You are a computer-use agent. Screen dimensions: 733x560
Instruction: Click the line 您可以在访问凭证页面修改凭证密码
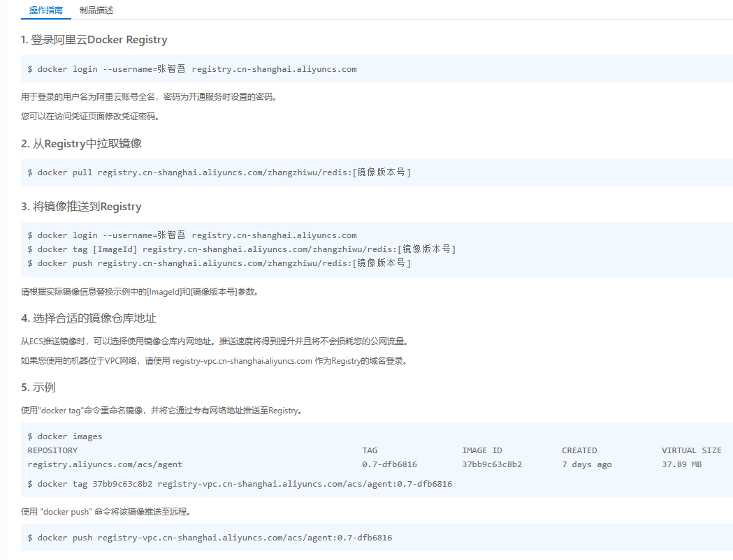[90, 117]
